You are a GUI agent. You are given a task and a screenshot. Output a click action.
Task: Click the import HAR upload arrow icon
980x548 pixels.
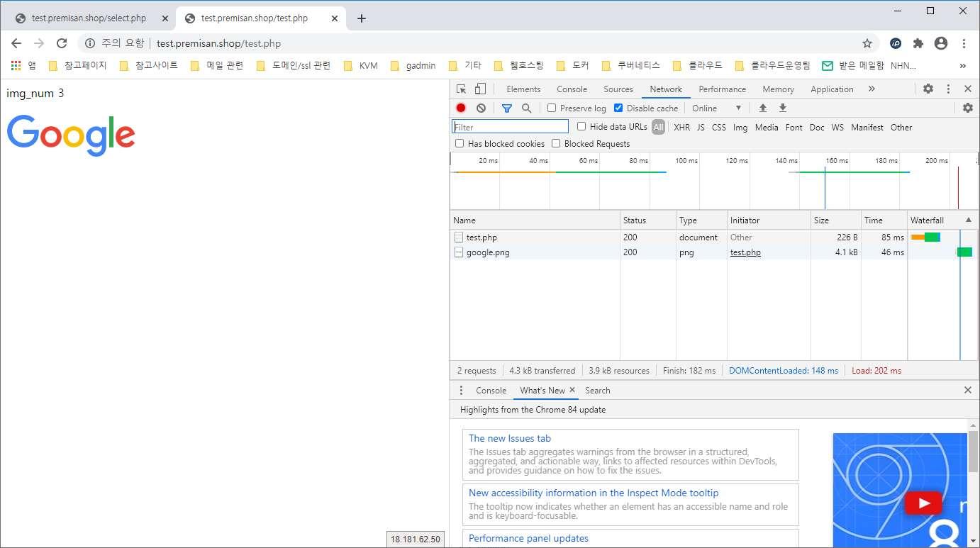tap(763, 108)
